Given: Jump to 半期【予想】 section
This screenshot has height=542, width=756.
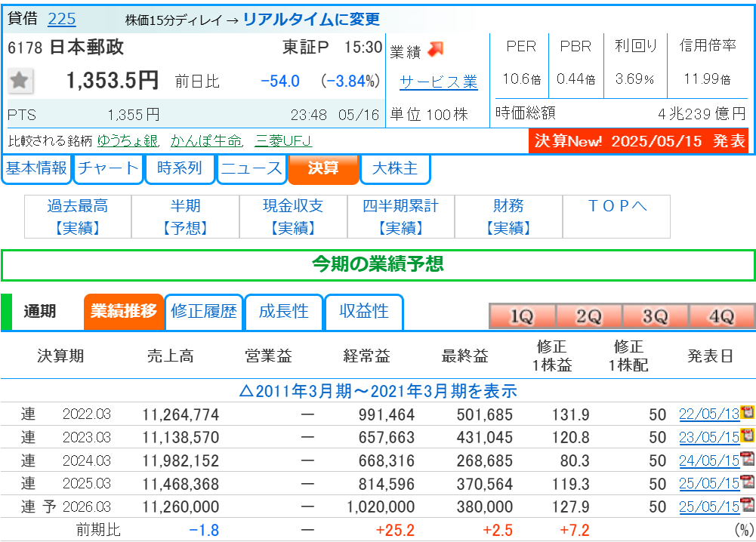Looking at the screenshot, I should [186, 217].
